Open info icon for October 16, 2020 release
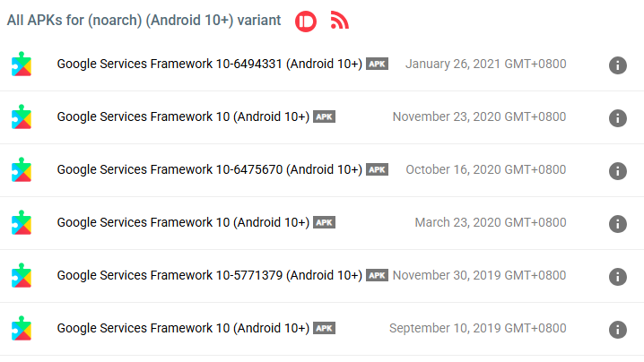Viewport: 644px width, 362px height. tap(617, 171)
